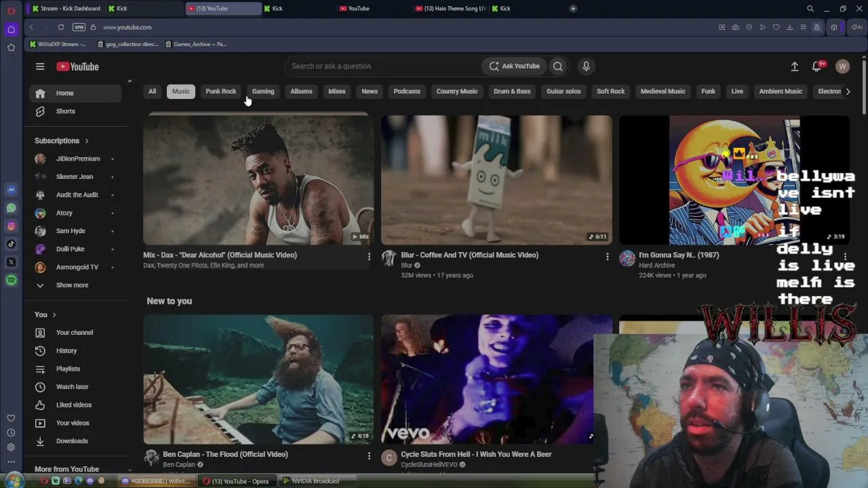This screenshot has height=488, width=868.
Task: Select the Punk Rock category chip
Action: [221, 91]
